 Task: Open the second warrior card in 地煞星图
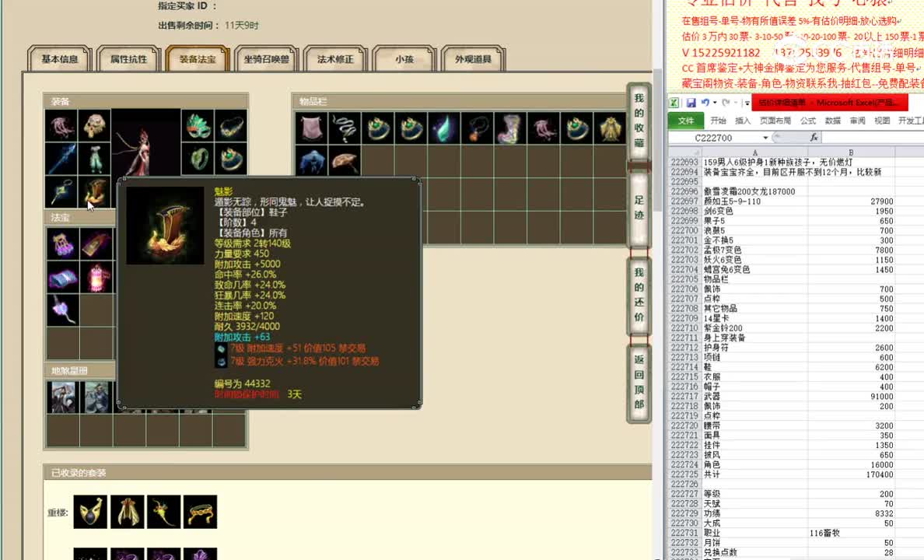(96, 397)
